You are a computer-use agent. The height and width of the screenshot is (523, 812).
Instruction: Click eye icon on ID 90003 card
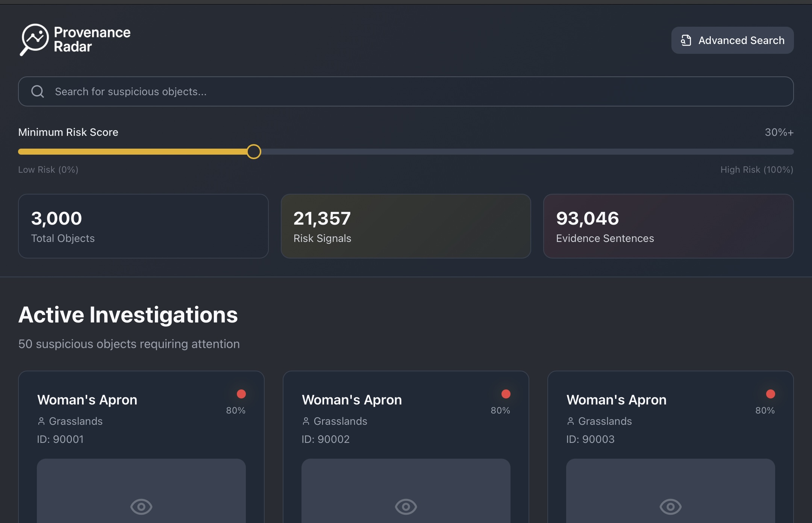(671, 506)
